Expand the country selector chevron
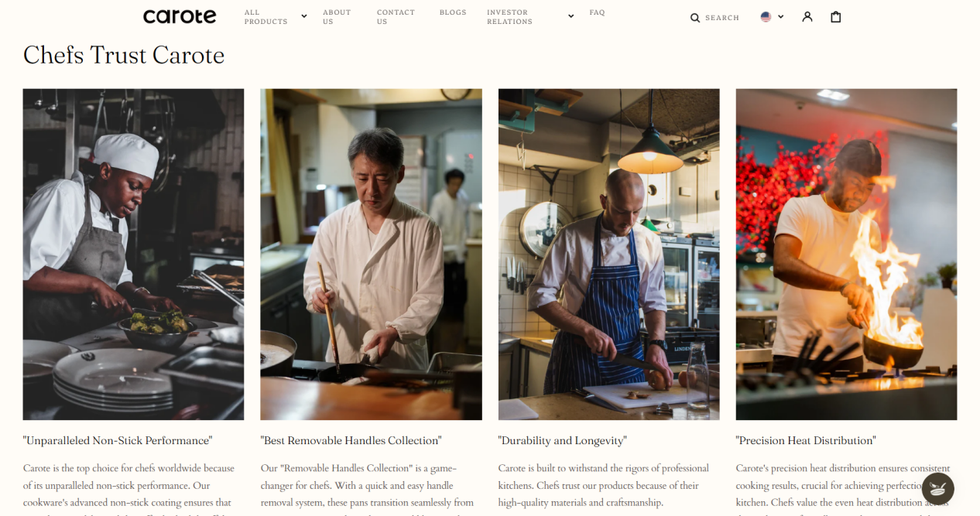This screenshot has width=980, height=516. click(x=780, y=16)
